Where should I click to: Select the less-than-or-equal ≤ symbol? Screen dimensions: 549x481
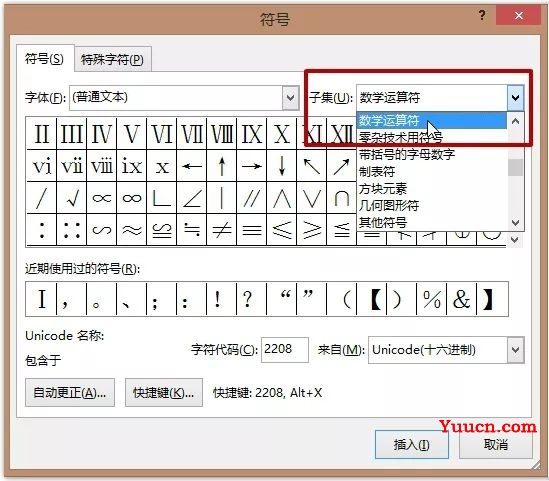tap(282, 230)
